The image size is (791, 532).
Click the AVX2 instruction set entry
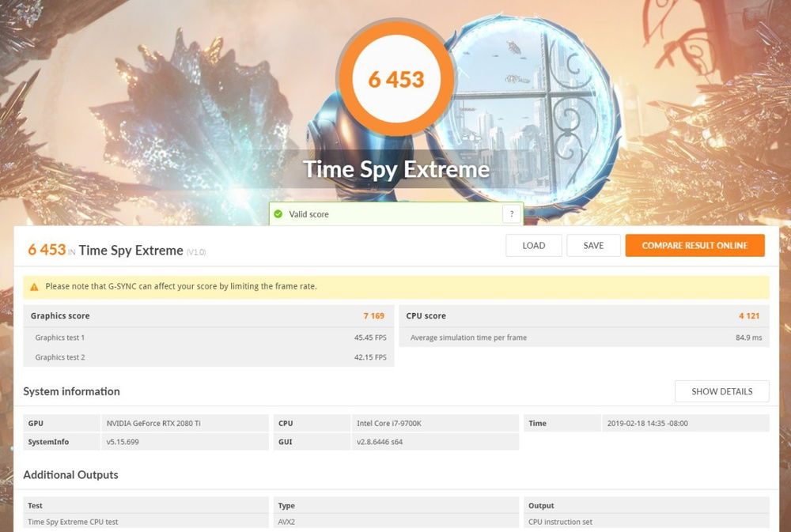pos(285,522)
